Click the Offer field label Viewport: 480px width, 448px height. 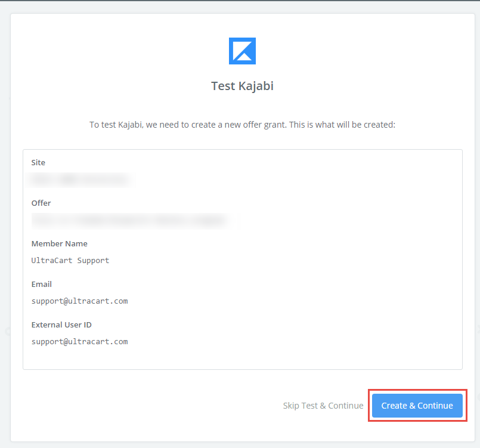(41, 203)
